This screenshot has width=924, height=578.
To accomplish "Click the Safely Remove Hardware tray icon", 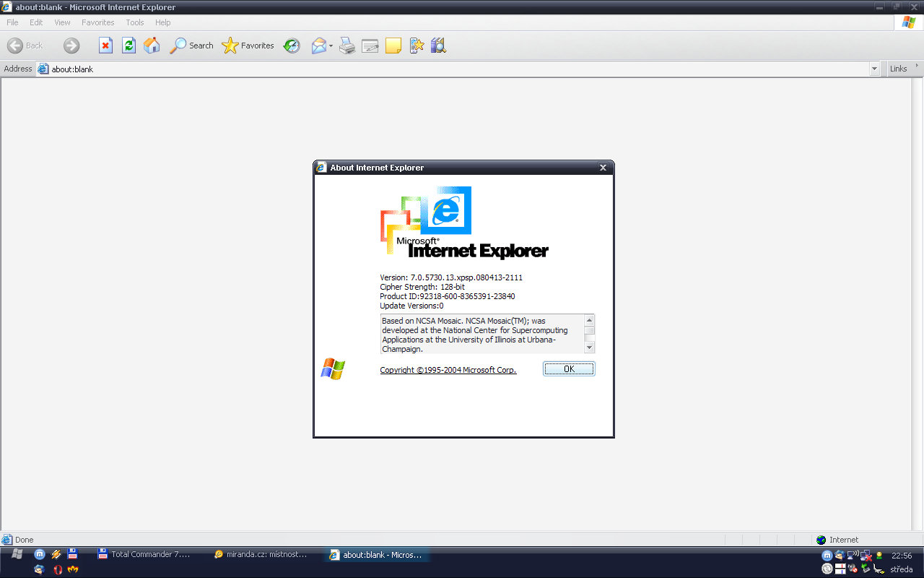I will click(x=866, y=569).
